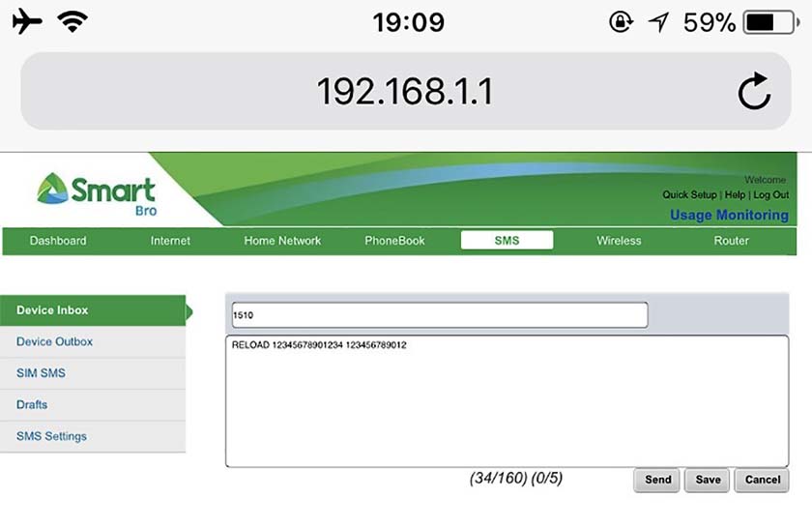Open the PhoneBook tab
812x528 pixels.
coord(394,241)
